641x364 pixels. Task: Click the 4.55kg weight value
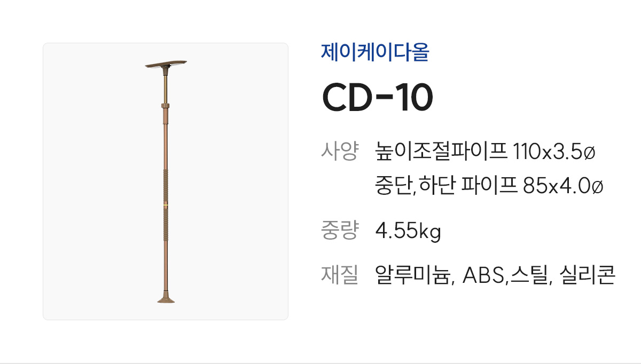pyautogui.click(x=408, y=231)
